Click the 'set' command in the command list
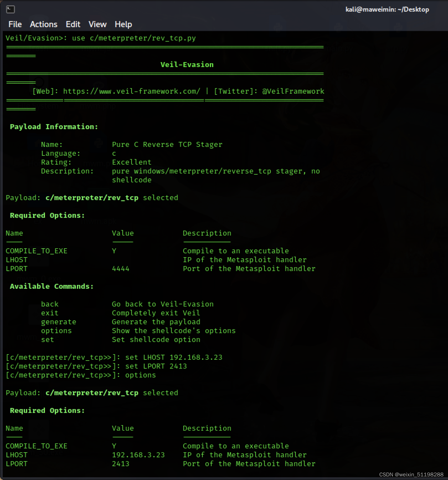The height and width of the screenshot is (480, 448). tap(47, 339)
